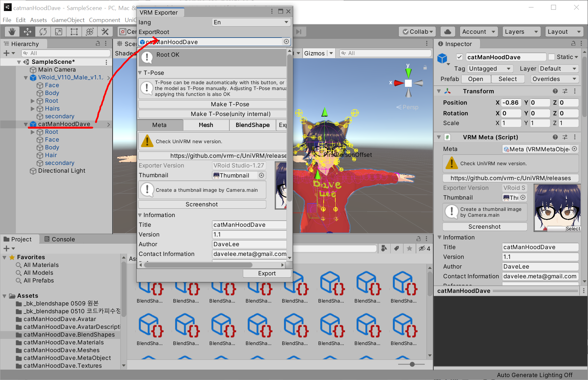Collapse the Information section in VRM Exporter
Viewport: 588px width, 380px height.
click(x=140, y=215)
